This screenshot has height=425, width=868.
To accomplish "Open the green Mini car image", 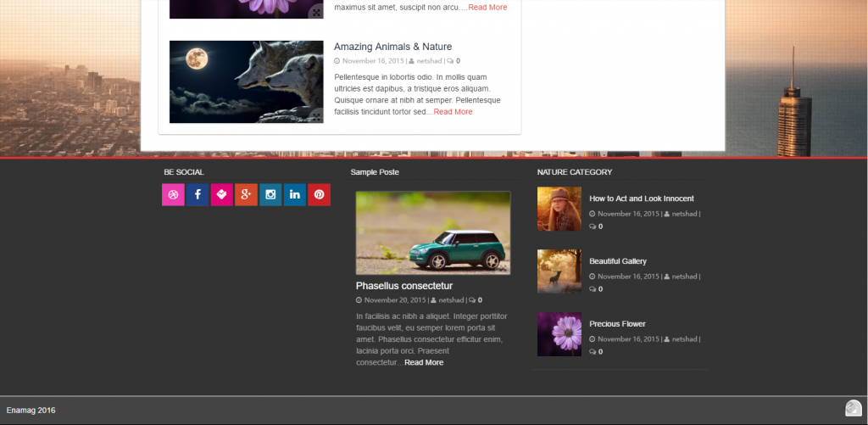I will click(433, 232).
